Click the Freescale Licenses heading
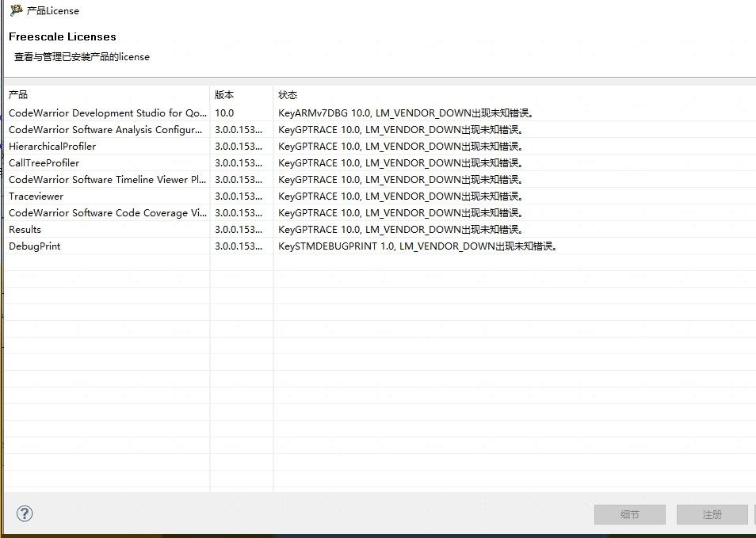Viewport: 756px width, 538px height. tap(62, 36)
